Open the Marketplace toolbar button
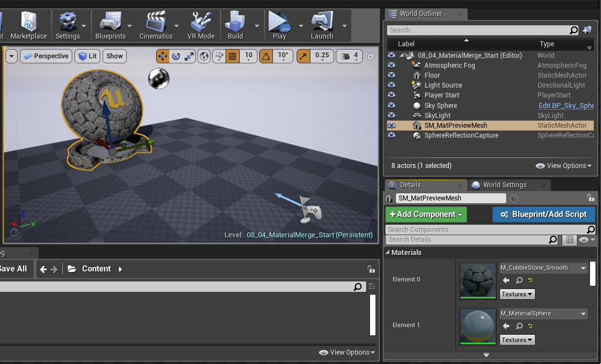The image size is (601, 364). (28, 26)
